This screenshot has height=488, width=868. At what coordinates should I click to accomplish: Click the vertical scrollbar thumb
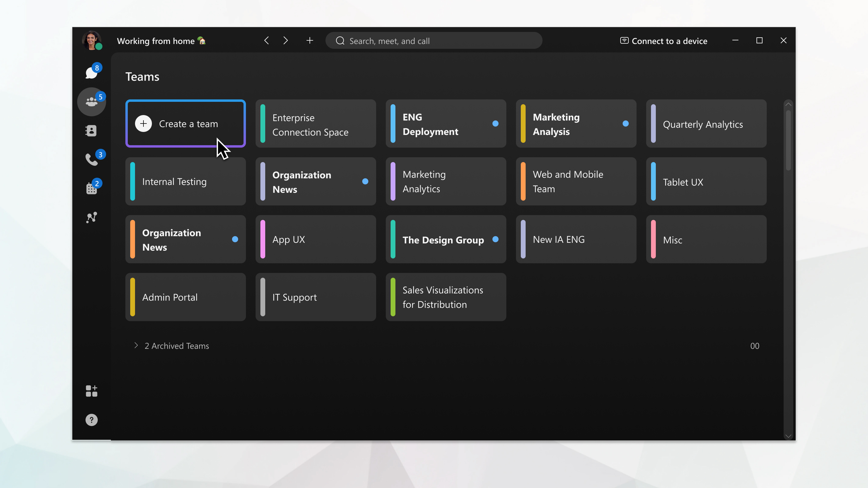point(788,140)
